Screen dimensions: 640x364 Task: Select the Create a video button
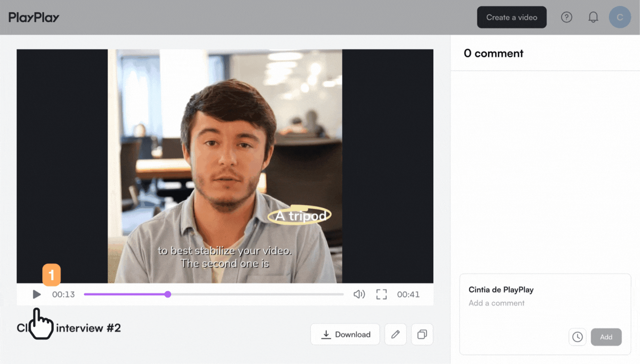(512, 17)
